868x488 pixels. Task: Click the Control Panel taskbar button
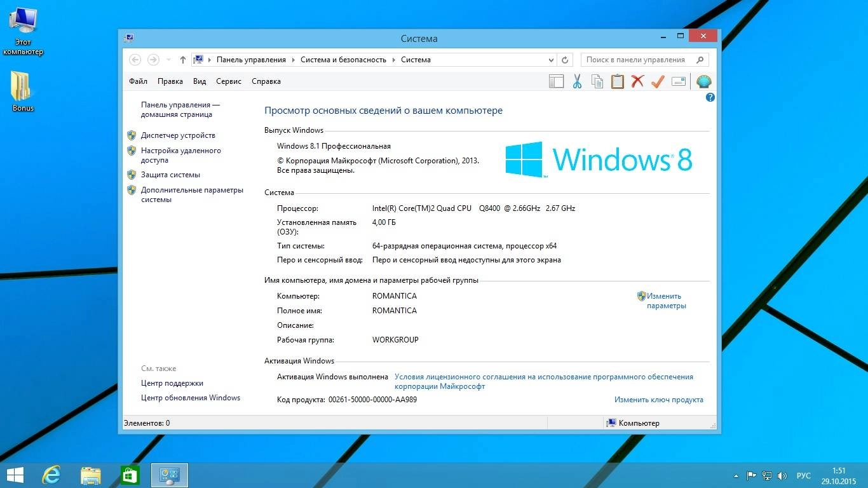click(x=170, y=475)
